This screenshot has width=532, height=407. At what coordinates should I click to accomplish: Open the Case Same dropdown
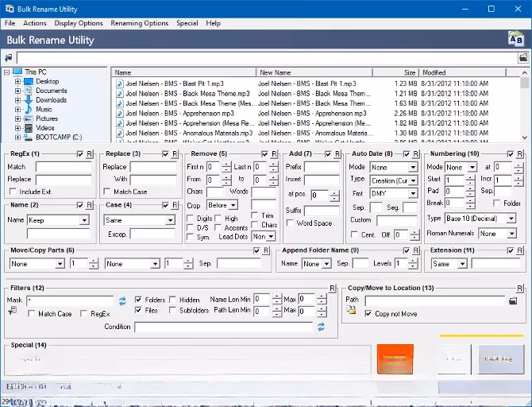[170, 220]
